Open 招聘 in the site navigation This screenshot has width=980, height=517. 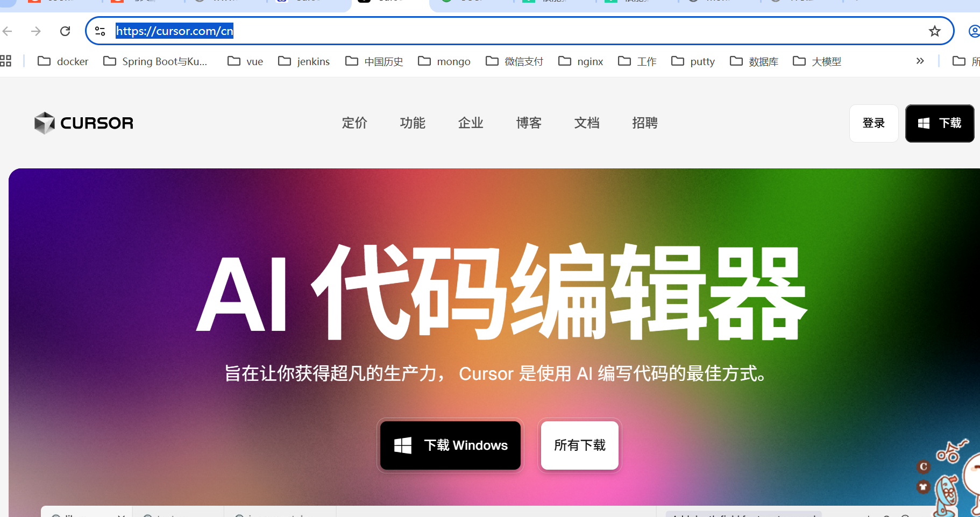pyautogui.click(x=645, y=123)
